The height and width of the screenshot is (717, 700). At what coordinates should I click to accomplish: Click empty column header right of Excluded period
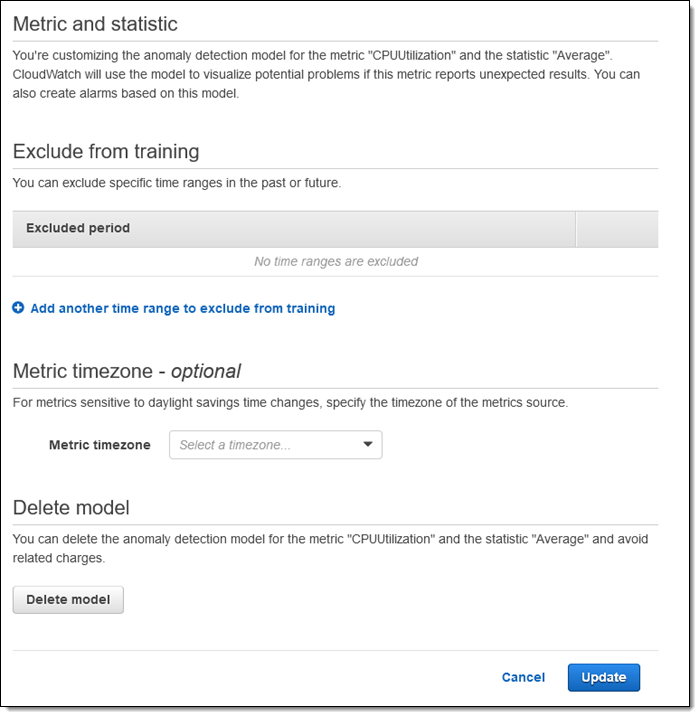click(617, 228)
